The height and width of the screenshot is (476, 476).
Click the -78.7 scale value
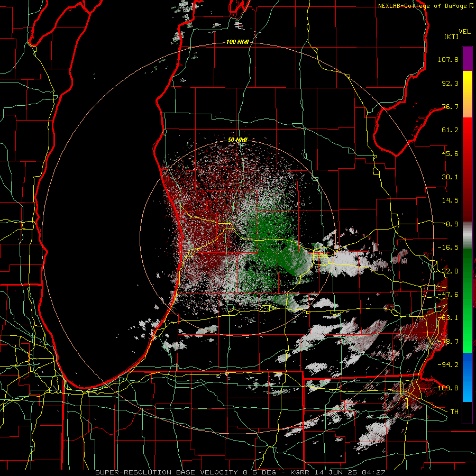[448, 342]
